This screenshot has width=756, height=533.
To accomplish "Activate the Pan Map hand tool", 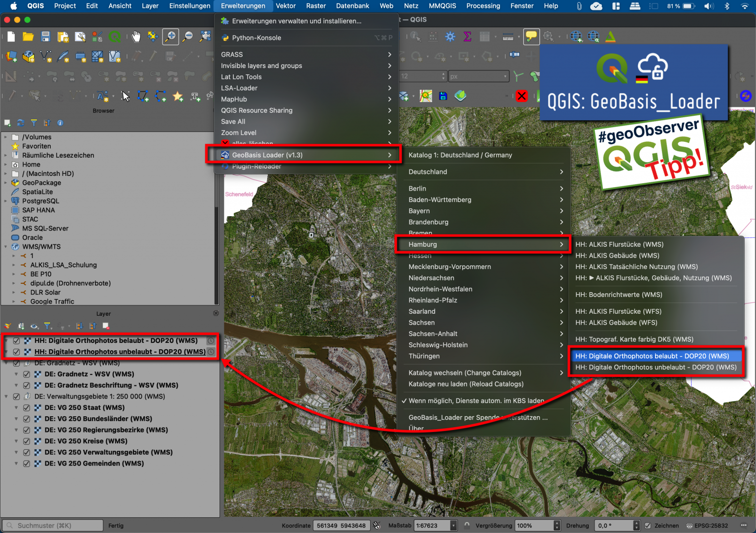I will coord(136,36).
